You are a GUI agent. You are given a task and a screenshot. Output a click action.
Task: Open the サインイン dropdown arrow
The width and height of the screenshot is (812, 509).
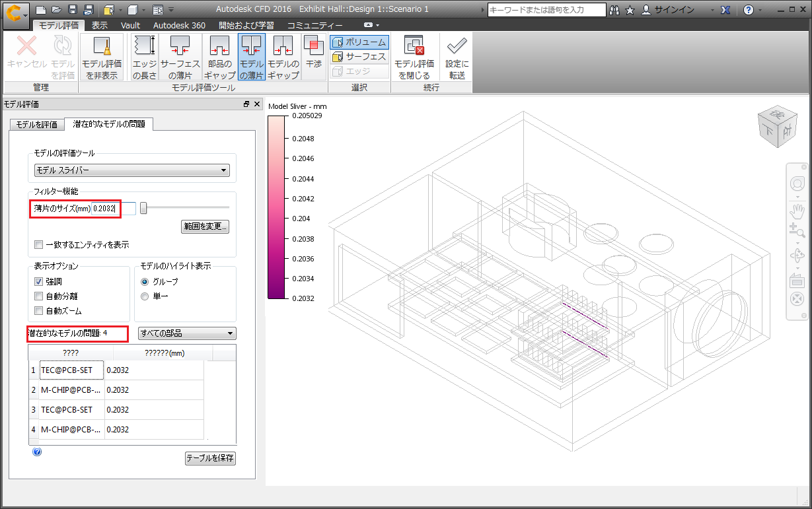(x=711, y=10)
